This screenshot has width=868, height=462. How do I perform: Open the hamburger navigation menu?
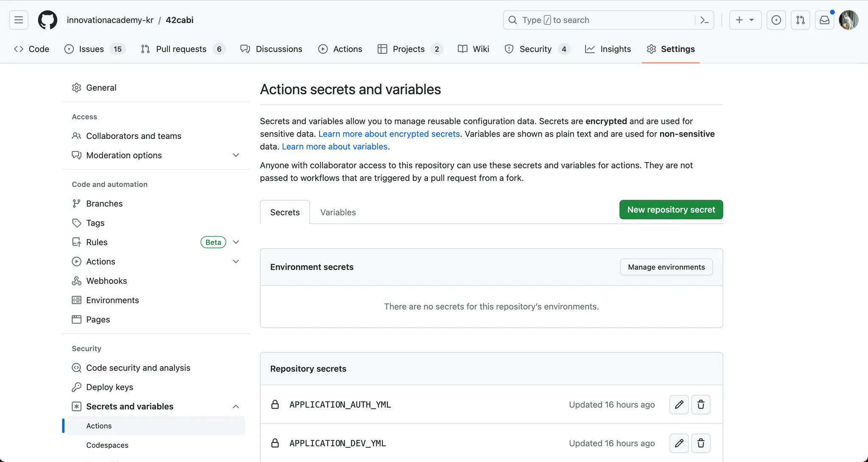click(x=19, y=20)
